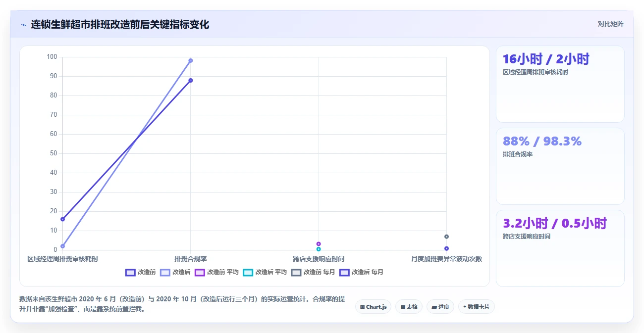644x333 pixels.
Task: Click the 3.2小时 / 0.5小时 stat card
Action: tap(560, 248)
